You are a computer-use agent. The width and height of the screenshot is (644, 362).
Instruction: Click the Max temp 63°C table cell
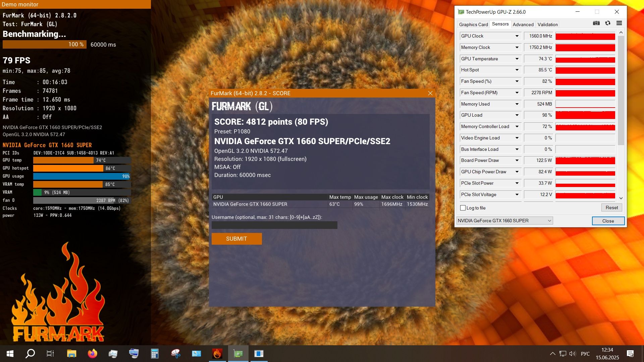[x=340, y=204]
